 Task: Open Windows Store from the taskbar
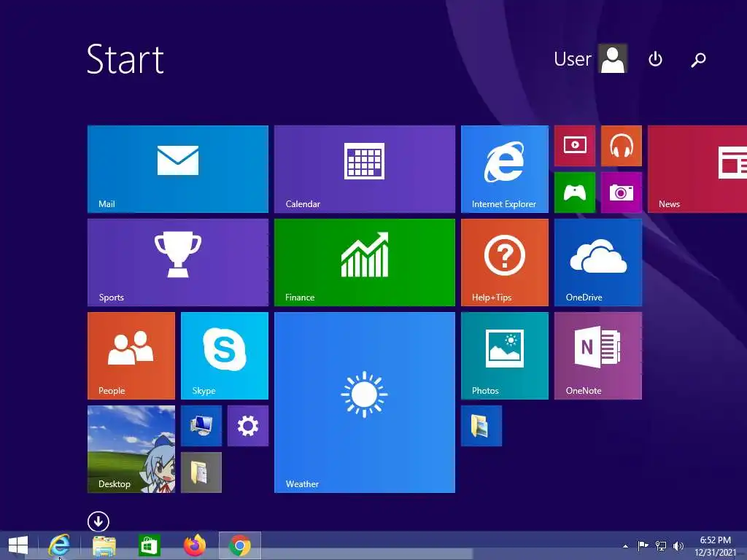pos(149,545)
